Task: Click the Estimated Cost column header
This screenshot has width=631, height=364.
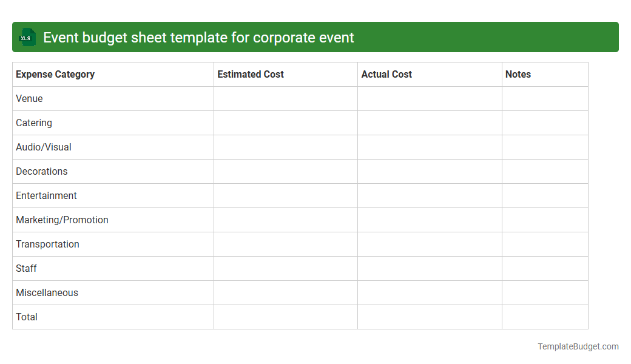Action: (x=251, y=74)
